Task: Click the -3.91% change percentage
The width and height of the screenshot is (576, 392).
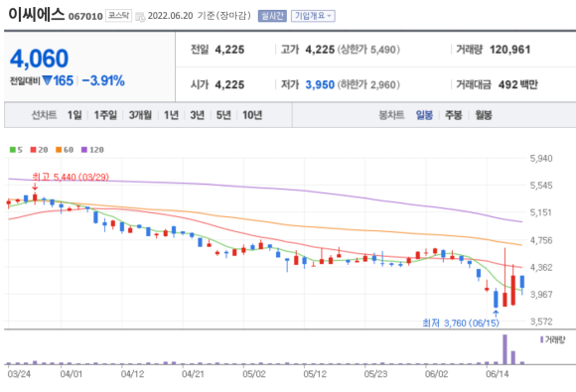Action: 103,80
